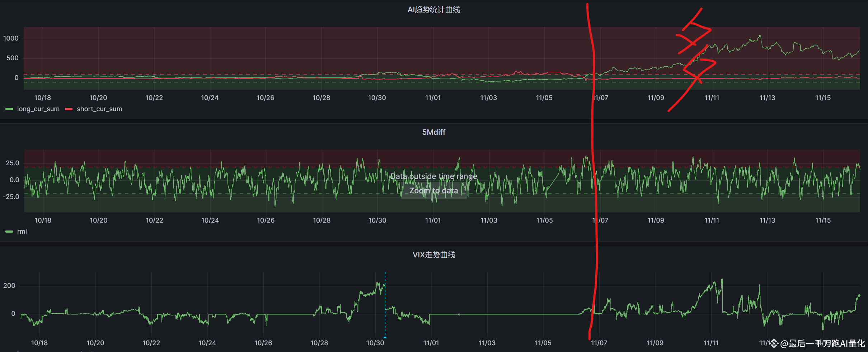
Task: Click the 11/15 date label in 5Mdiff panel
Action: (823, 220)
